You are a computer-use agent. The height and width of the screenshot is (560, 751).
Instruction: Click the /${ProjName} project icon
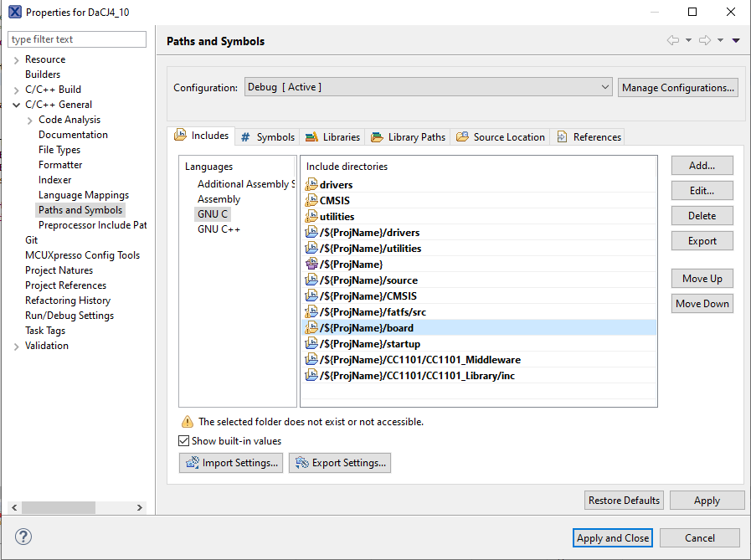(311, 264)
